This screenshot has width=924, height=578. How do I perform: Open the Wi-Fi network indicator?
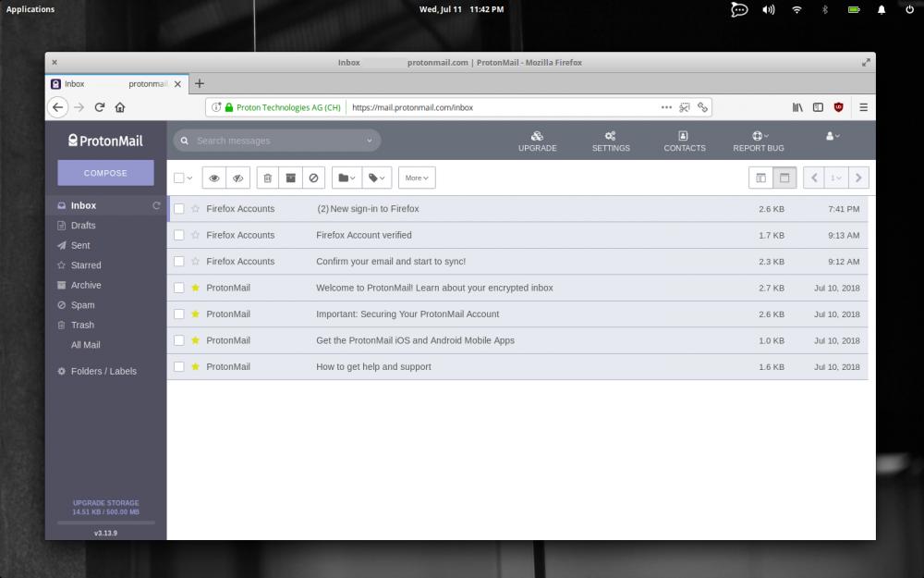coord(796,9)
